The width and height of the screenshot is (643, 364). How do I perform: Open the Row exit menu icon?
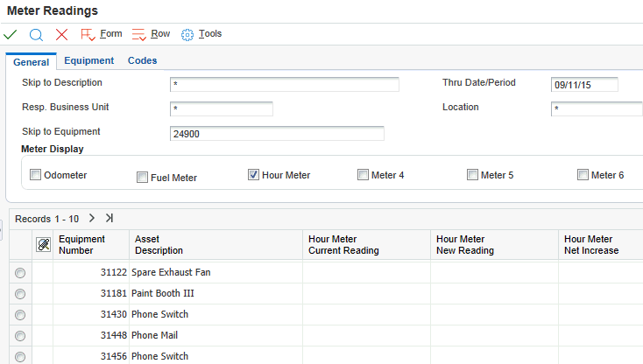(139, 35)
